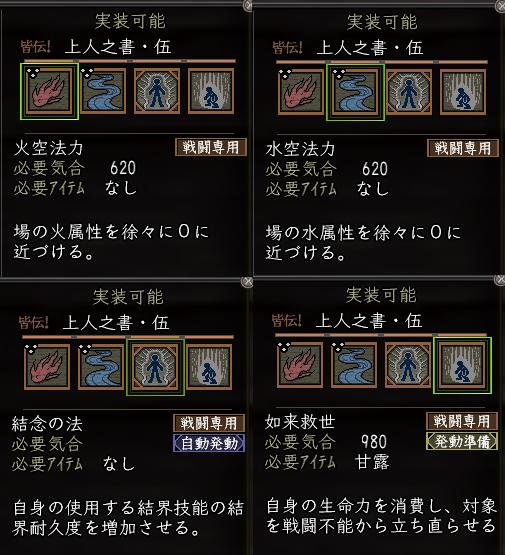Viewport: 505px width, 555px height.
Task: Click the fire icon in top-right panel
Action: pyautogui.click(x=301, y=92)
